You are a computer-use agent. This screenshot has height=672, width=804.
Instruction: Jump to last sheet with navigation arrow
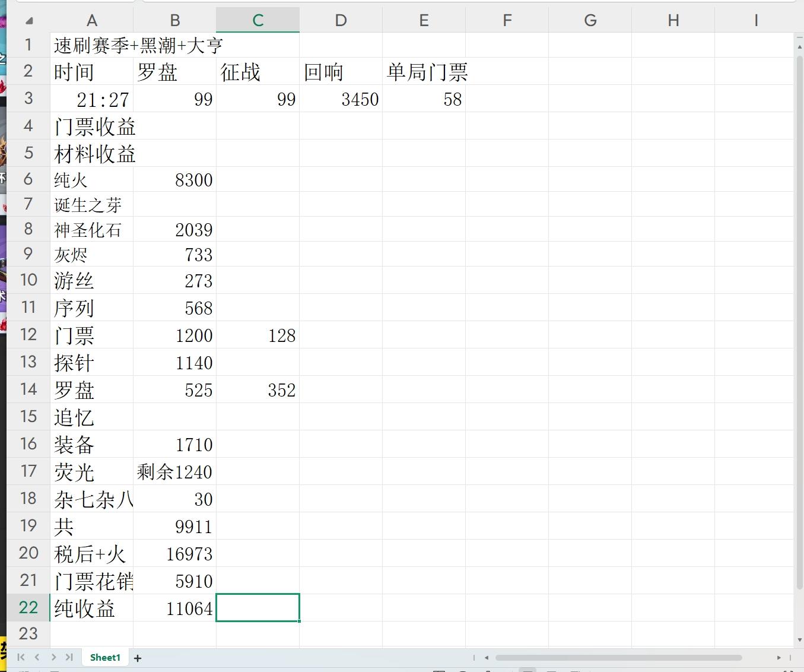coord(69,657)
